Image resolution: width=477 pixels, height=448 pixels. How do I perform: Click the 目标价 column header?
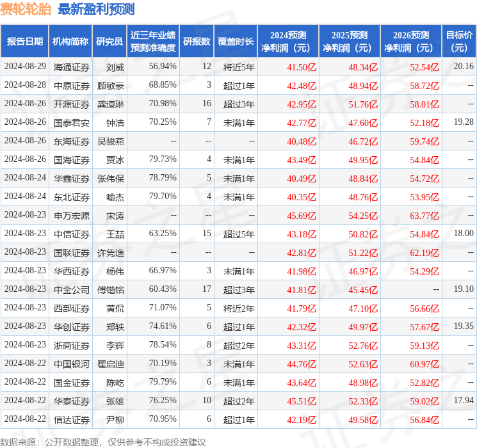(x=458, y=41)
